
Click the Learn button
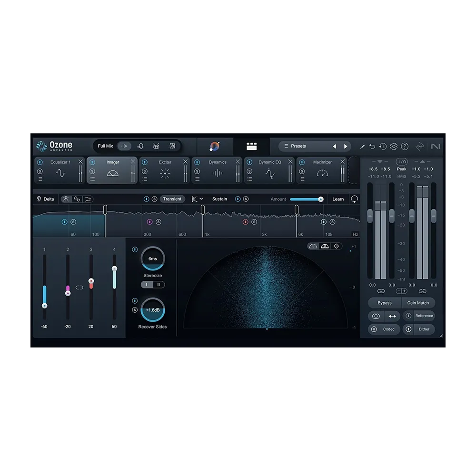point(338,199)
